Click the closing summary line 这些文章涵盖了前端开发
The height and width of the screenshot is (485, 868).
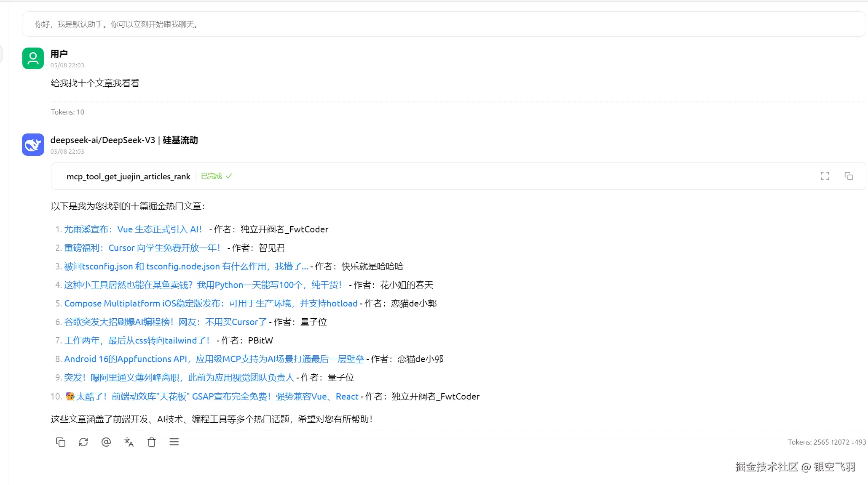(x=212, y=419)
